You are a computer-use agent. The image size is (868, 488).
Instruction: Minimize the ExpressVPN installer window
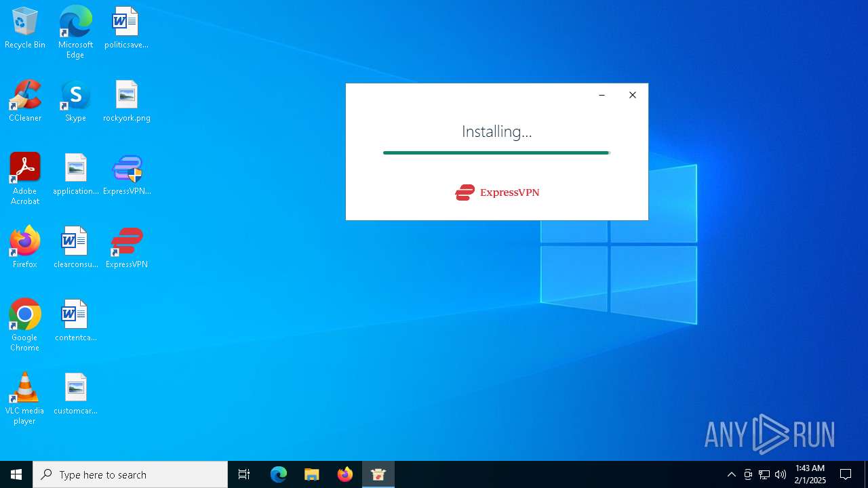601,95
